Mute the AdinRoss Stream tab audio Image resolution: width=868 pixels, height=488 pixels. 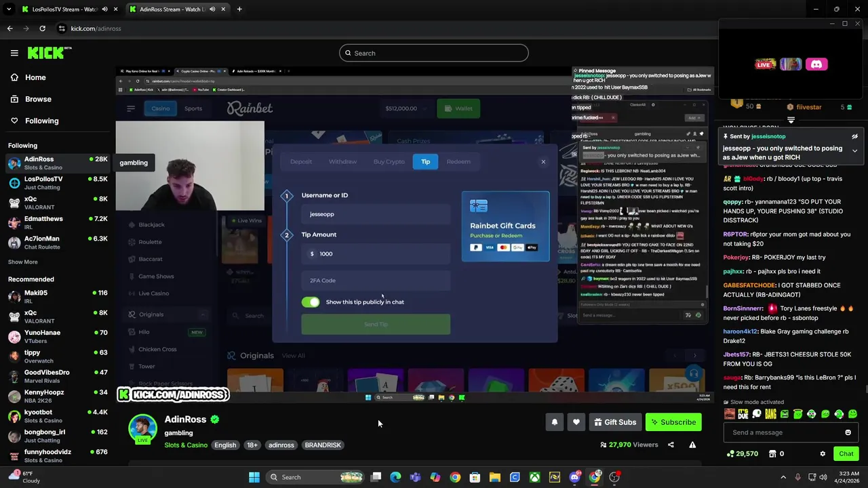point(212,9)
